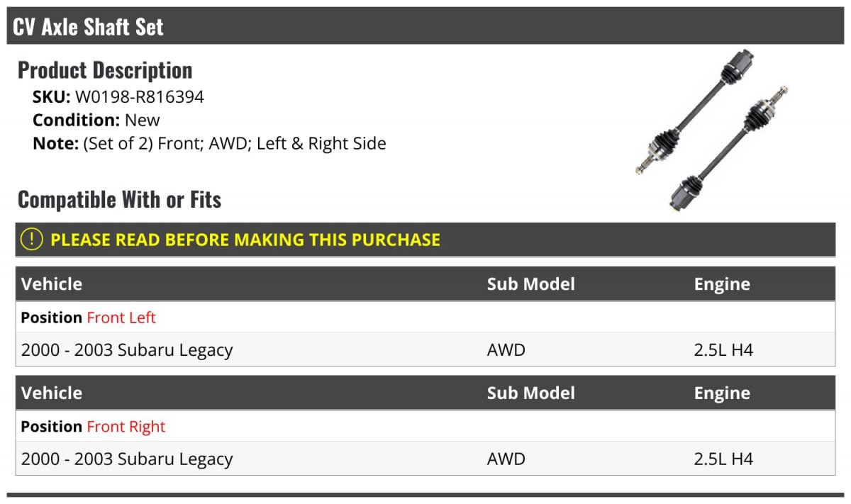Select the Vehicle column header in first table
This screenshot has height=504, width=851.
point(52,284)
